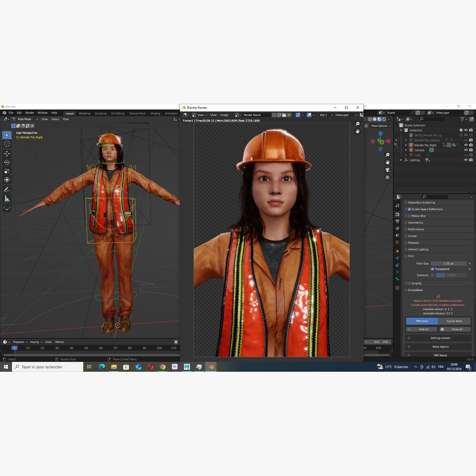The height and width of the screenshot is (476, 476).
Task: Switch to the Sculpting workspace tab
Action: tap(100, 113)
